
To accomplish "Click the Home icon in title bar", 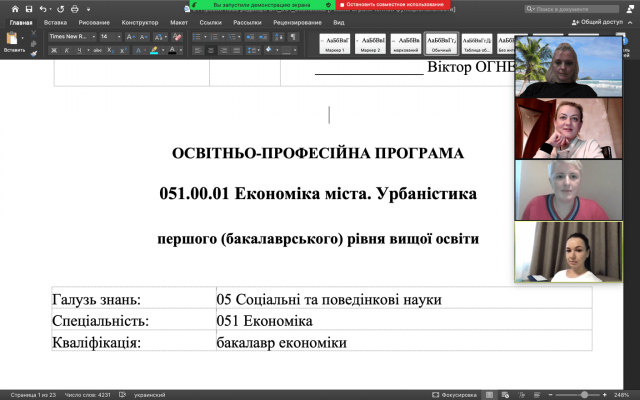I will click(x=13, y=8).
